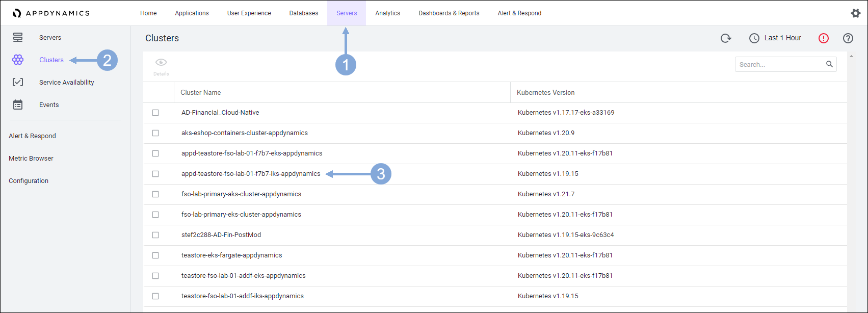Check the AD-Financial_Cloud-Native cluster checkbox
The width and height of the screenshot is (868, 313).
point(155,113)
